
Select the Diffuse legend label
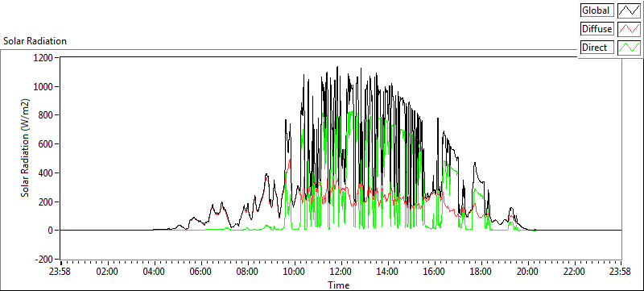tap(597, 29)
